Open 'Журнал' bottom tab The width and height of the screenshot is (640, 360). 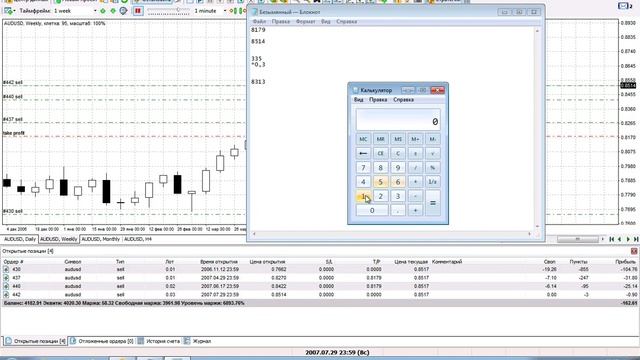pyautogui.click(x=197, y=341)
